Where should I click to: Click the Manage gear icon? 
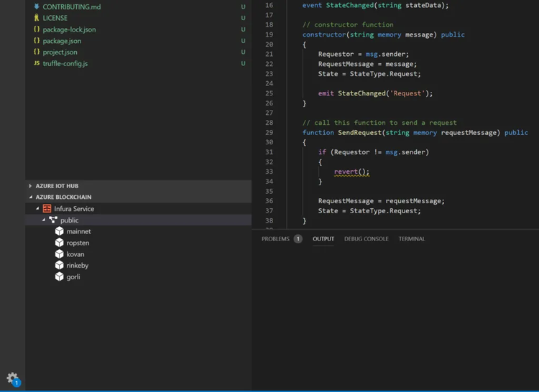(12, 378)
